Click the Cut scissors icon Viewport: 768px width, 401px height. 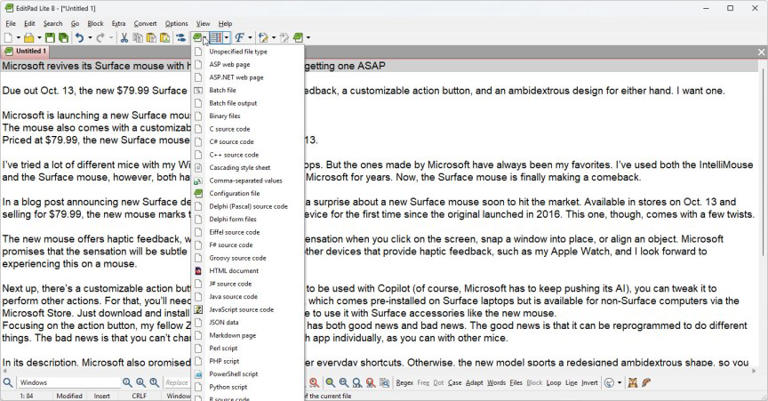point(124,38)
